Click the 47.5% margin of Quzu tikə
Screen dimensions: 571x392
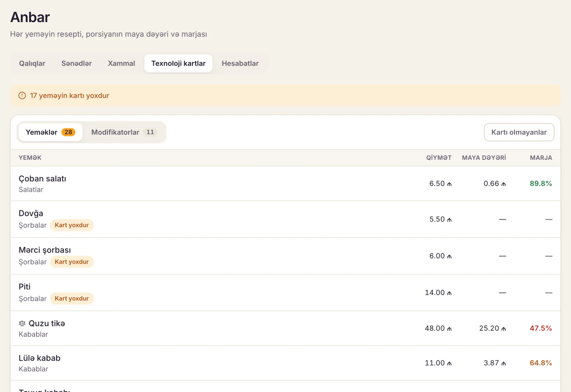point(541,329)
